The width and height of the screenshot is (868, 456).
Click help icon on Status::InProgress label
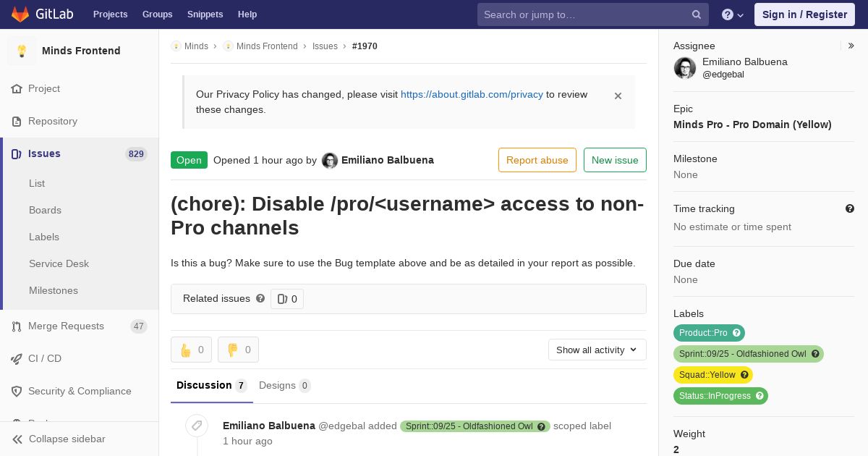tap(760, 396)
